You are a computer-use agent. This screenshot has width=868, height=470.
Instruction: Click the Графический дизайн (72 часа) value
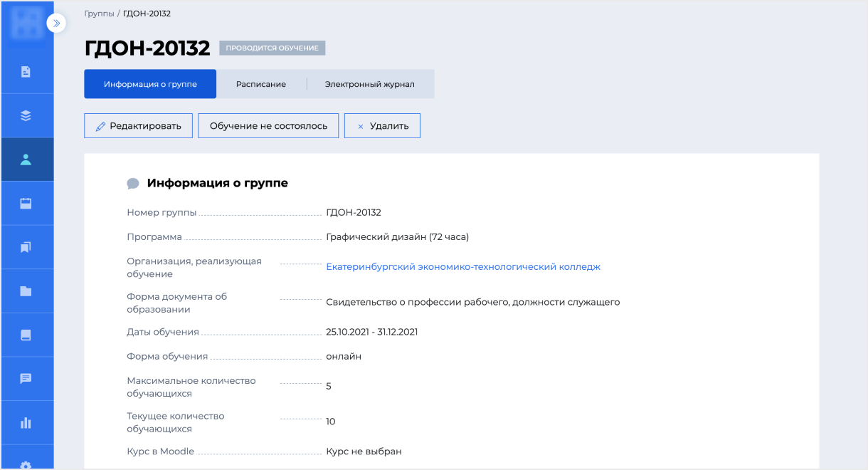point(397,237)
